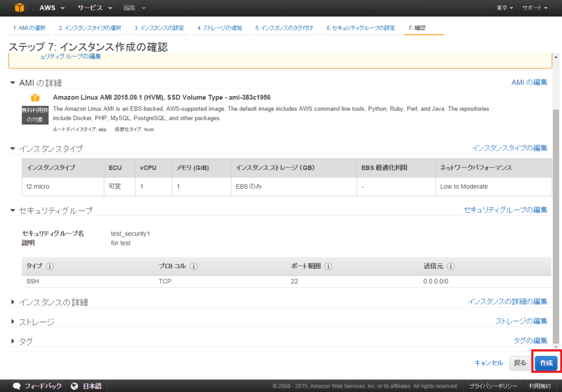Open the AWS dropdown menu
This screenshot has width=562, height=392.
[52, 8]
